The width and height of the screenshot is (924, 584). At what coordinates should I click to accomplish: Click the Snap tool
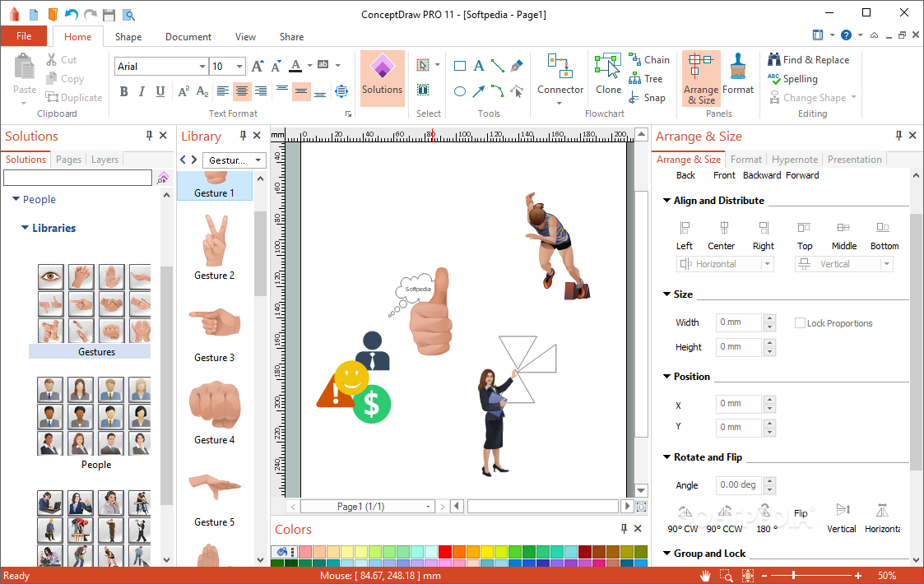coord(647,98)
